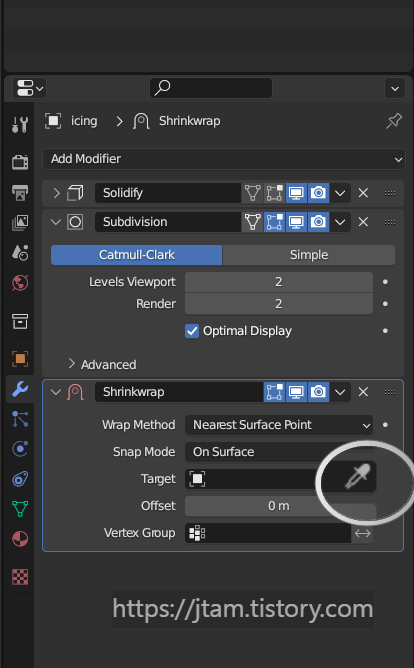Expand the Solidify modifier panel
Viewport: 414px width, 668px height.
coord(57,193)
